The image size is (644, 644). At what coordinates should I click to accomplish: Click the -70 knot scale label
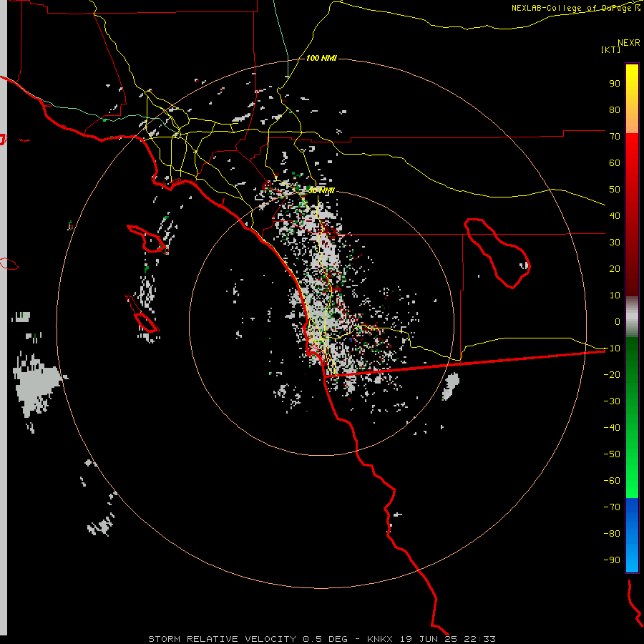[x=612, y=507]
